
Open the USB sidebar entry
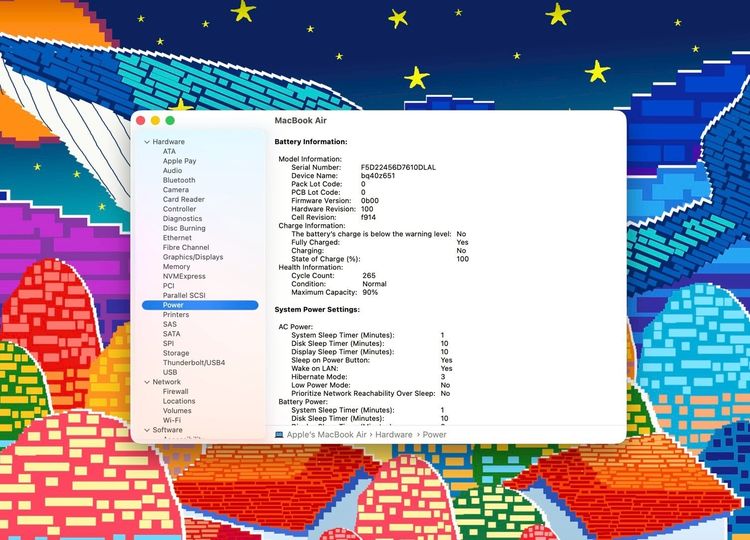[170, 372]
